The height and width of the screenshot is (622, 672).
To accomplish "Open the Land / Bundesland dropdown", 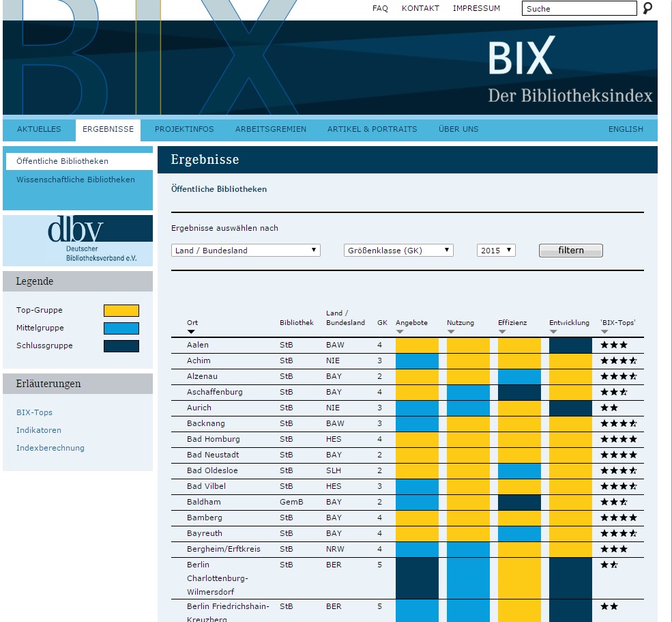I will click(246, 250).
